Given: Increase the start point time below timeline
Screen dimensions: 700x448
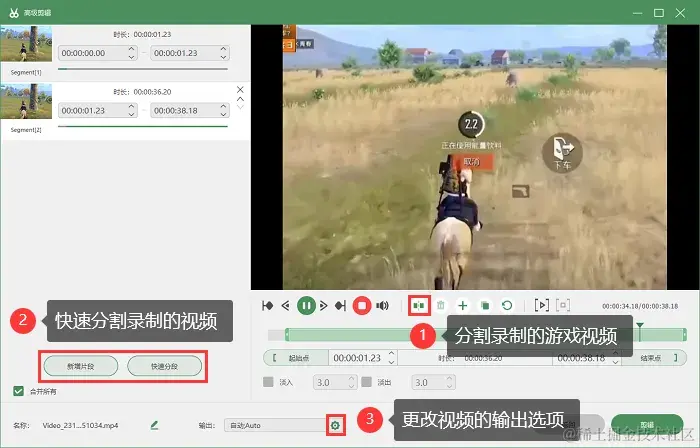Looking at the screenshot, I should click(x=392, y=353).
